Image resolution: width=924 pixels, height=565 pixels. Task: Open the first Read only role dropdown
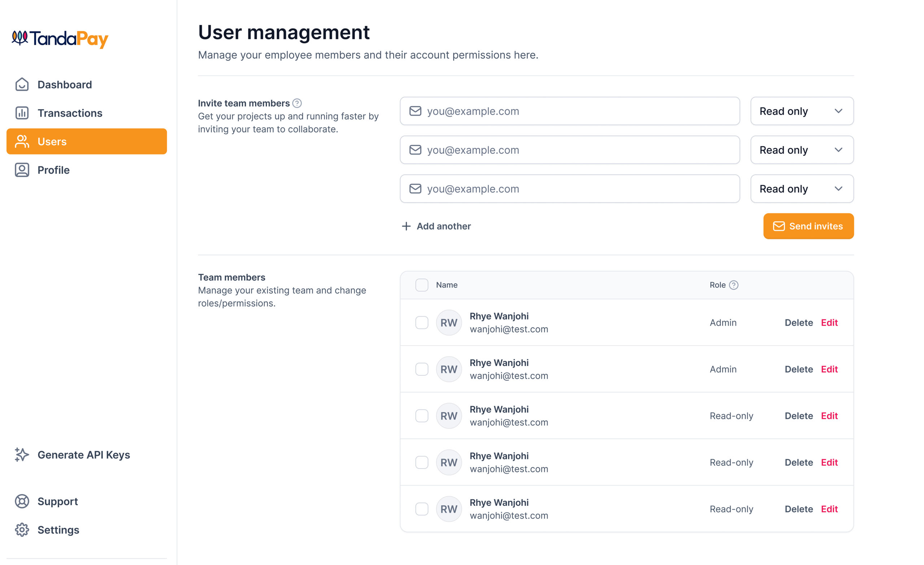[x=802, y=111]
